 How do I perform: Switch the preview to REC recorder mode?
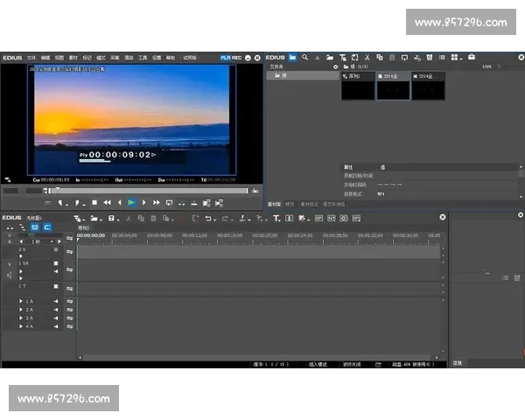pos(236,57)
